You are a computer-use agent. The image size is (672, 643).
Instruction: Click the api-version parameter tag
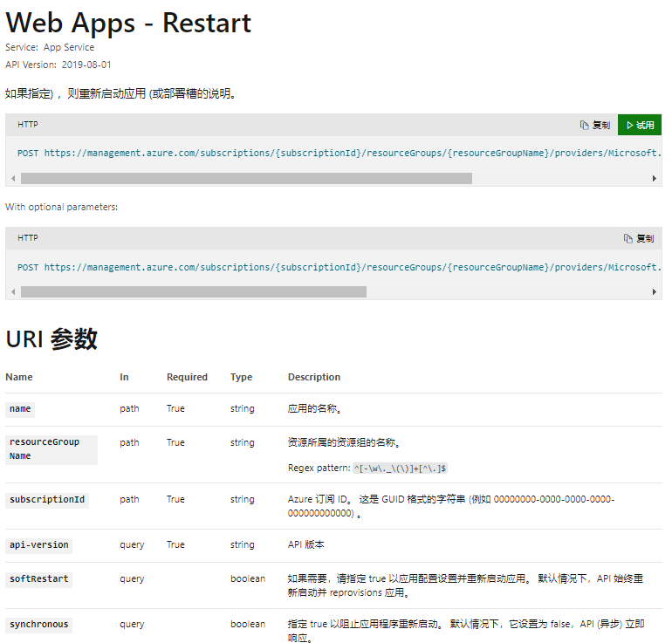[x=38, y=544]
